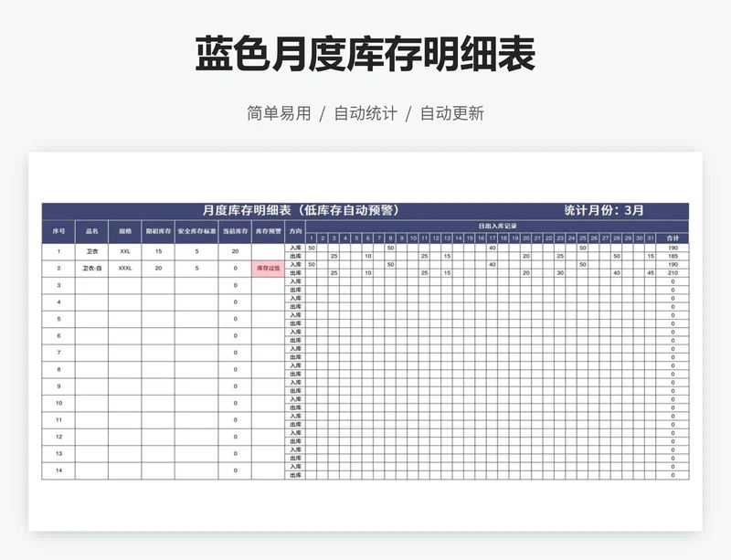Image resolution: width=731 pixels, height=560 pixels.
Task: Select the day 1 column header
Action: pos(312,238)
